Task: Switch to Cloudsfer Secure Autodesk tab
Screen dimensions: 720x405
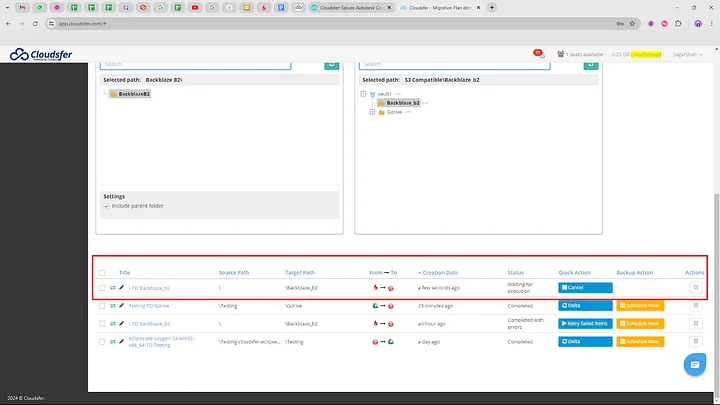Action: coord(351,7)
